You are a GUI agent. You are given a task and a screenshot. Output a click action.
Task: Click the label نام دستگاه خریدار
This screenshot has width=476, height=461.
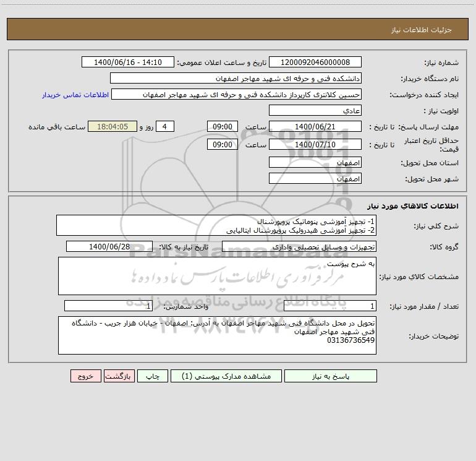point(430,79)
